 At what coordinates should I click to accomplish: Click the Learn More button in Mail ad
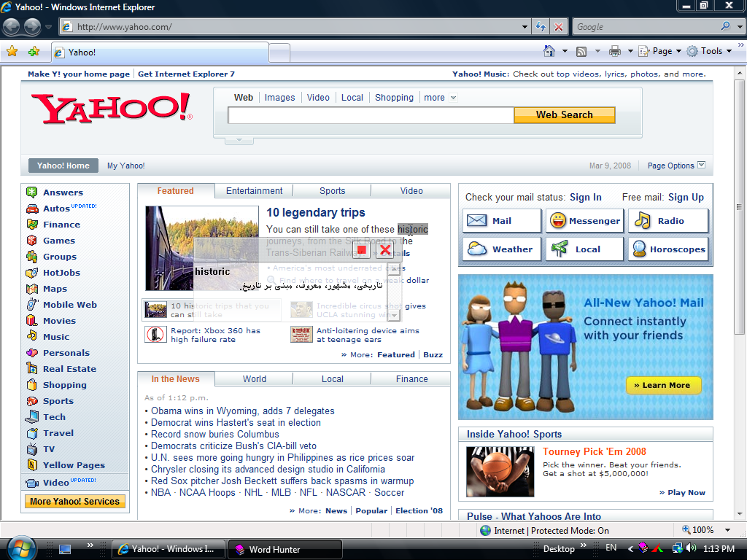[664, 385]
